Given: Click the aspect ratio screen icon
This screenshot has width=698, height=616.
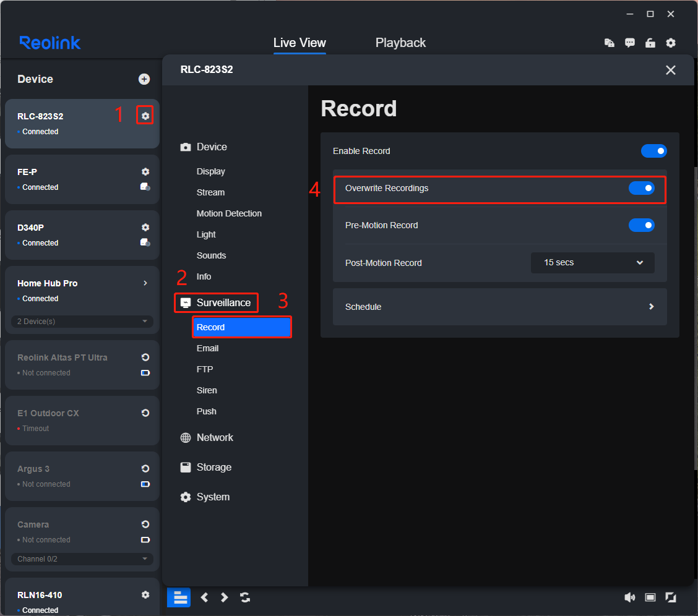Looking at the screenshot, I should click(x=650, y=597).
